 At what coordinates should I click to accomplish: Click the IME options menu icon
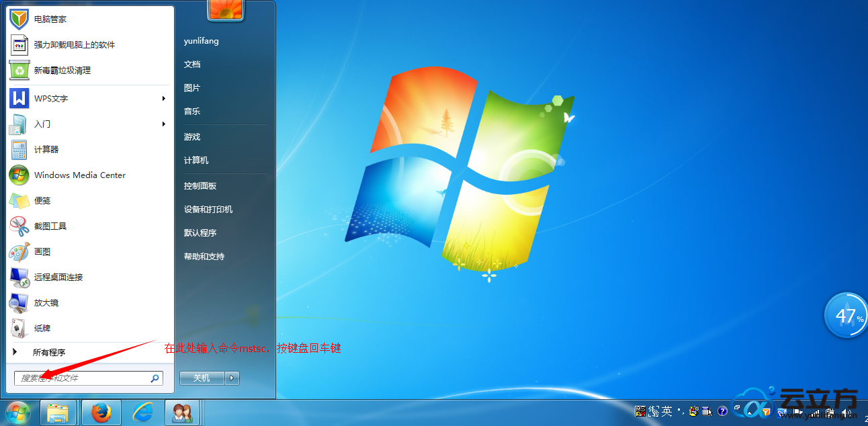[707, 411]
